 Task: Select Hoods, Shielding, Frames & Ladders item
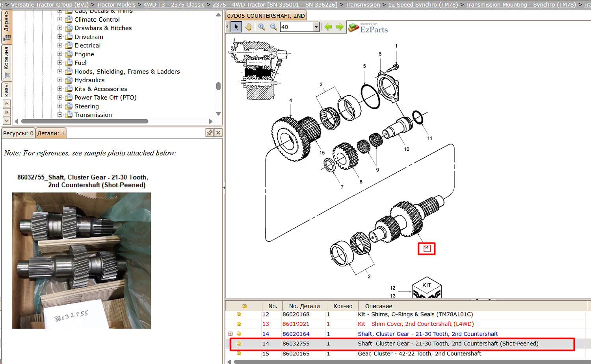127,71
